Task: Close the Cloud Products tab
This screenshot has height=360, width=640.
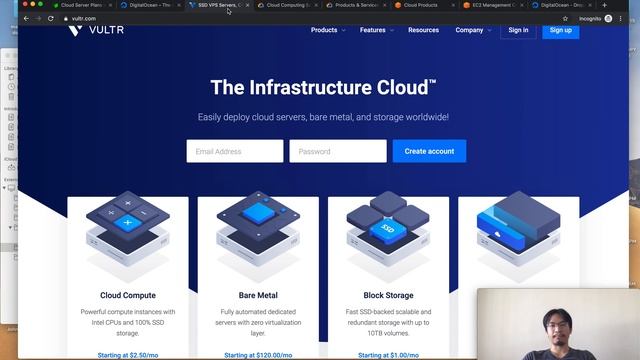Action: click(453, 5)
